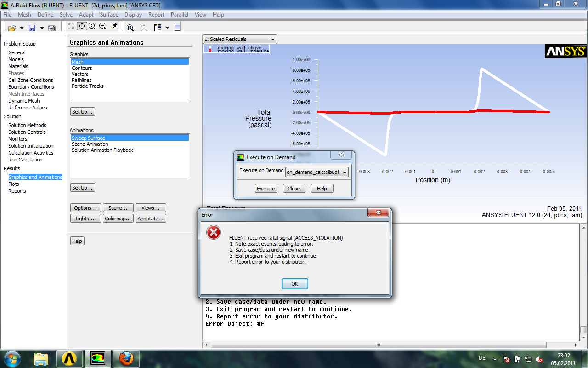Click Execute in Execute on Demand dialog
The image size is (588, 368).
pyautogui.click(x=266, y=189)
